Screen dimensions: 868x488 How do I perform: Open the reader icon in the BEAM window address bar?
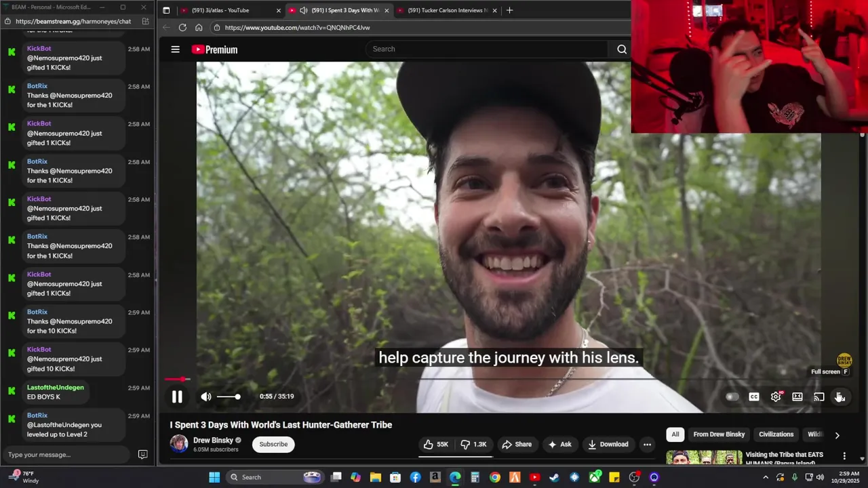tap(146, 22)
